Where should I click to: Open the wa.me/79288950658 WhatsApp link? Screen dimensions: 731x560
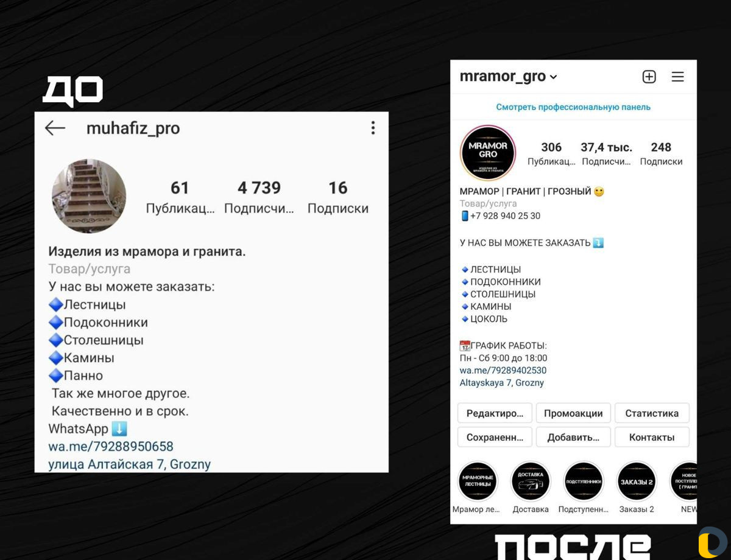[x=111, y=446]
